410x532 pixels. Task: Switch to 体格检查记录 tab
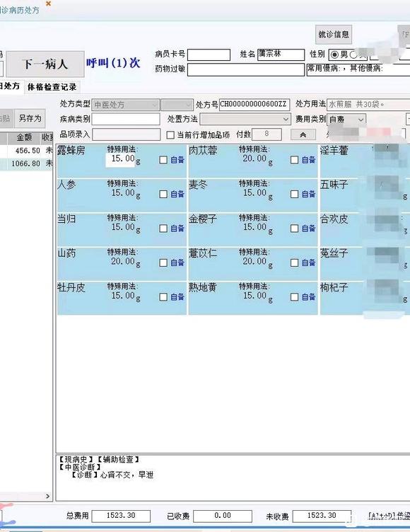tap(52, 87)
